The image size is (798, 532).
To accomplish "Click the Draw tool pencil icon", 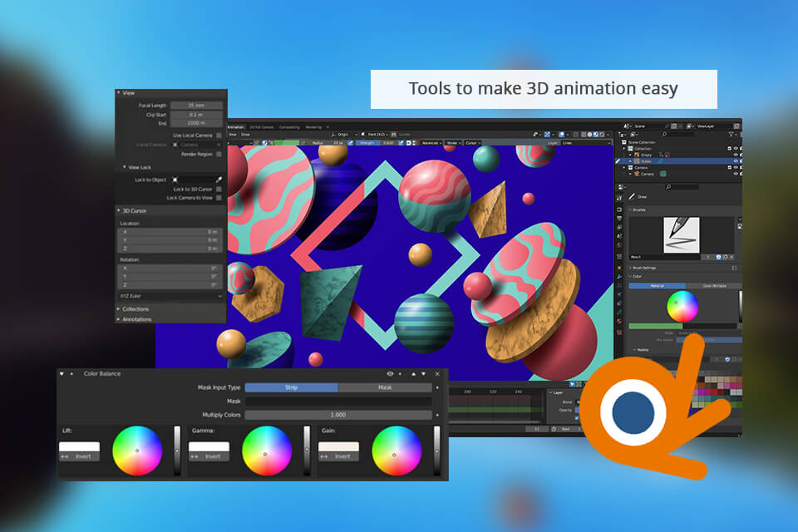I will 632,197.
